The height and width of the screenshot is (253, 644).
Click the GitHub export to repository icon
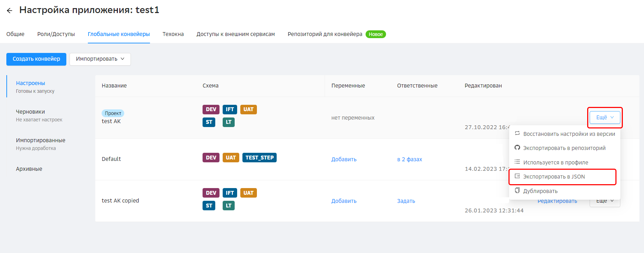coord(517,148)
